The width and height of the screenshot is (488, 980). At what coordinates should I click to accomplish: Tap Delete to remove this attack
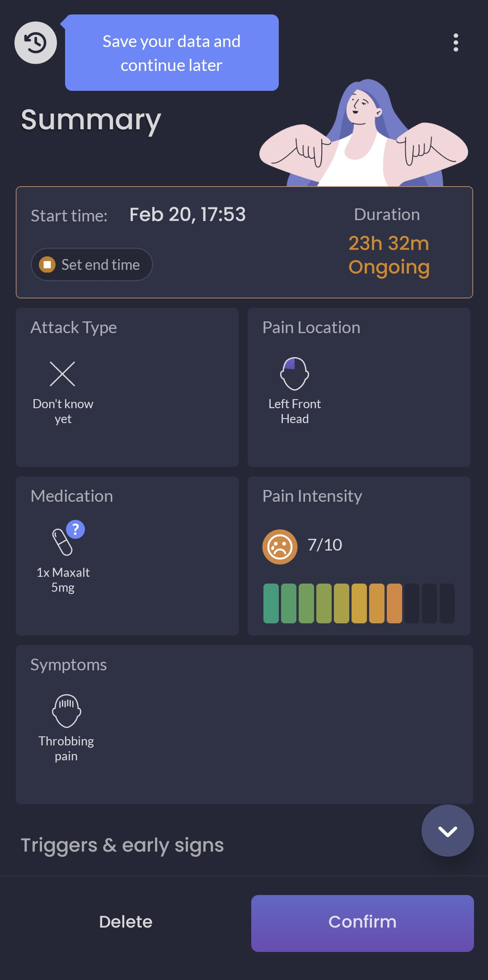[126, 922]
